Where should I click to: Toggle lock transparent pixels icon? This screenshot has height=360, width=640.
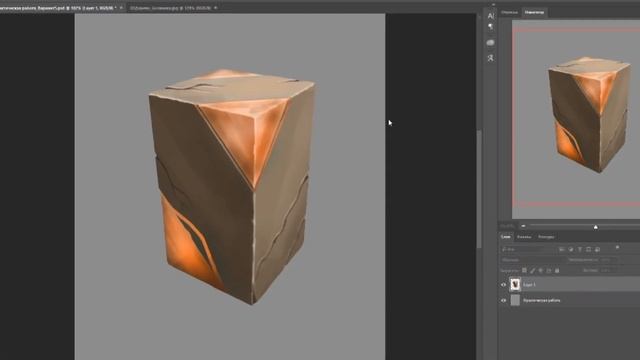(x=524, y=270)
